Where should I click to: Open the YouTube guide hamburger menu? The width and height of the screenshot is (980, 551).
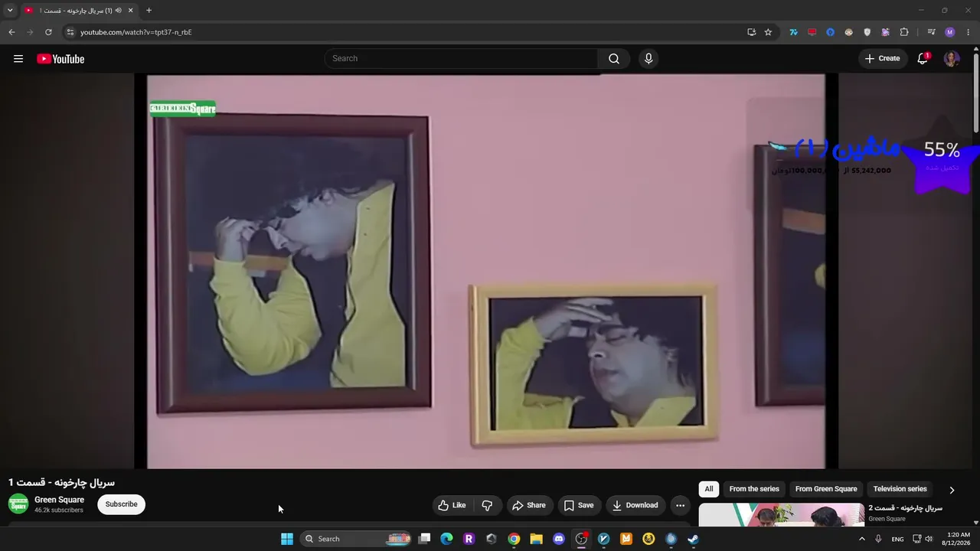(x=18, y=59)
